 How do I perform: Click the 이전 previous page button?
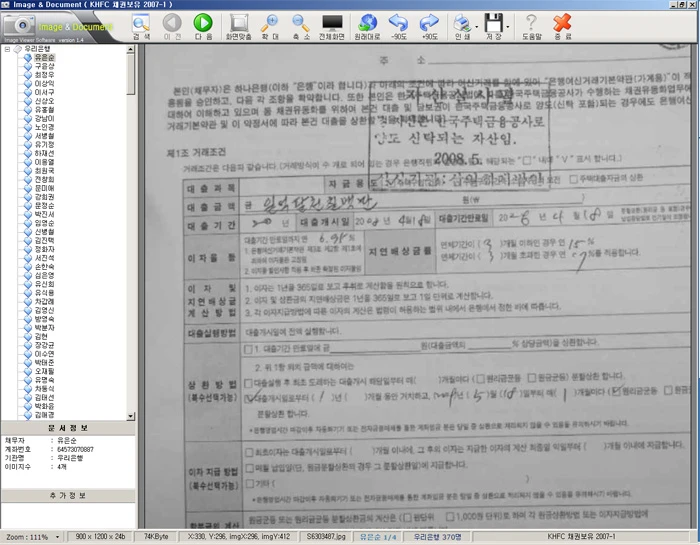[x=172, y=26]
